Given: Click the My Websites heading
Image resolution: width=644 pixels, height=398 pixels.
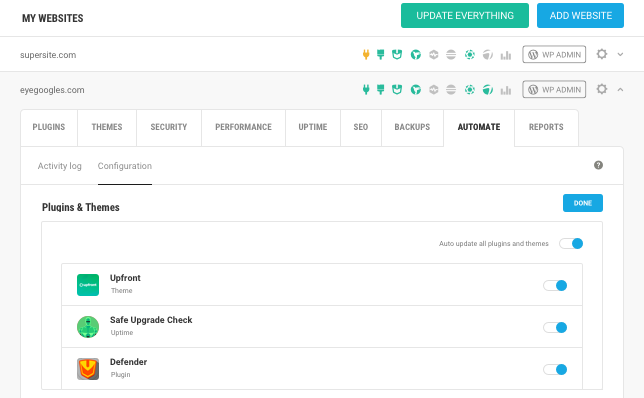Looking at the screenshot, I should (x=53, y=18).
